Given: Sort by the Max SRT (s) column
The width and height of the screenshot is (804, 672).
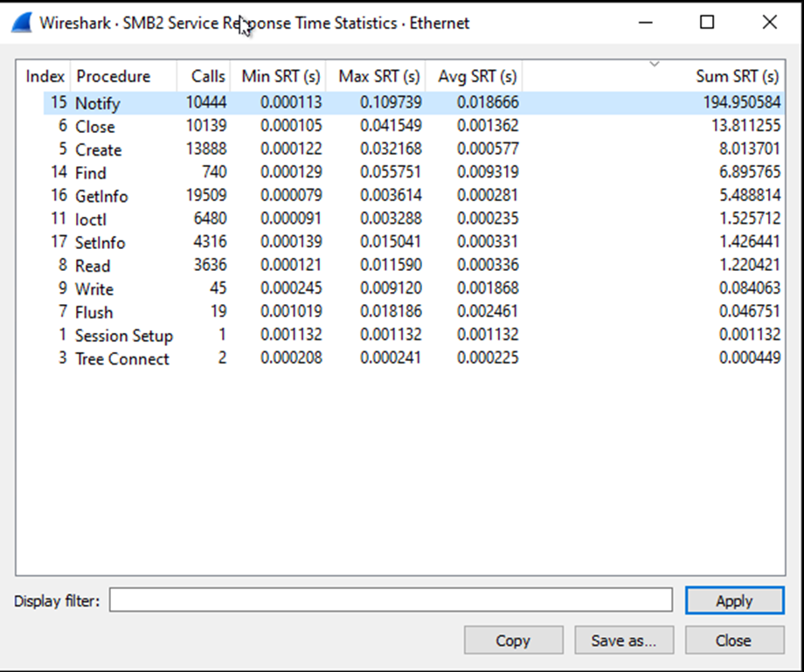Looking at the screenshot, I should [x=376, y=76].
